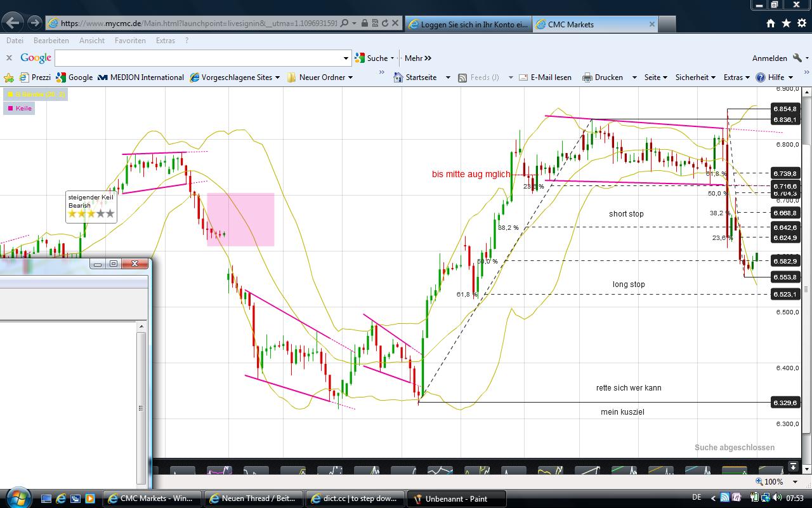Click the pink Keile color square
Screen dimensions: 812x508
point(10,109)
